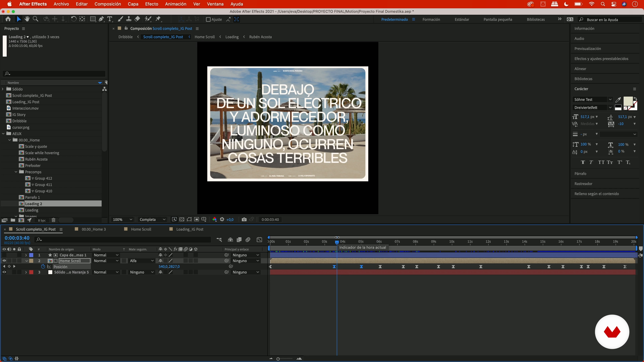Viewport: 644px width, 362px height.
Task: Hide the Home Scroll layer
Action: (4, 261)
